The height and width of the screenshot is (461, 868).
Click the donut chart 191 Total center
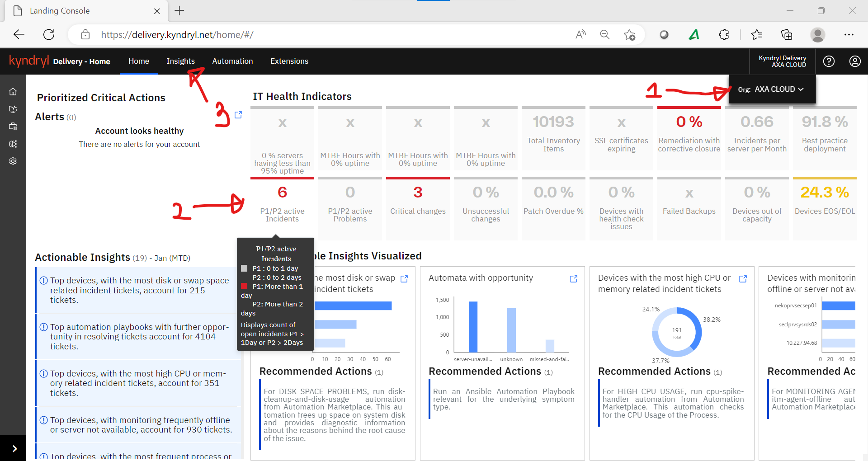tap(676, 333)
